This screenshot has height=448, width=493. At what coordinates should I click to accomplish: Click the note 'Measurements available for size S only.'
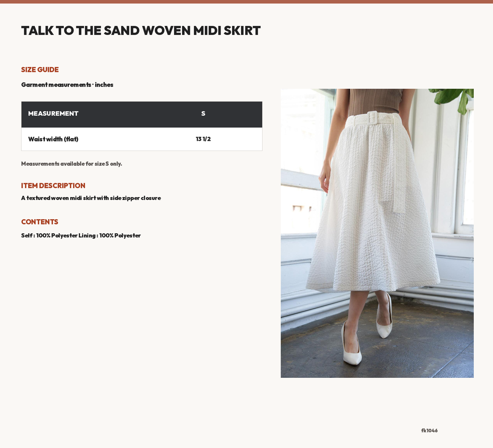[71, 164]
